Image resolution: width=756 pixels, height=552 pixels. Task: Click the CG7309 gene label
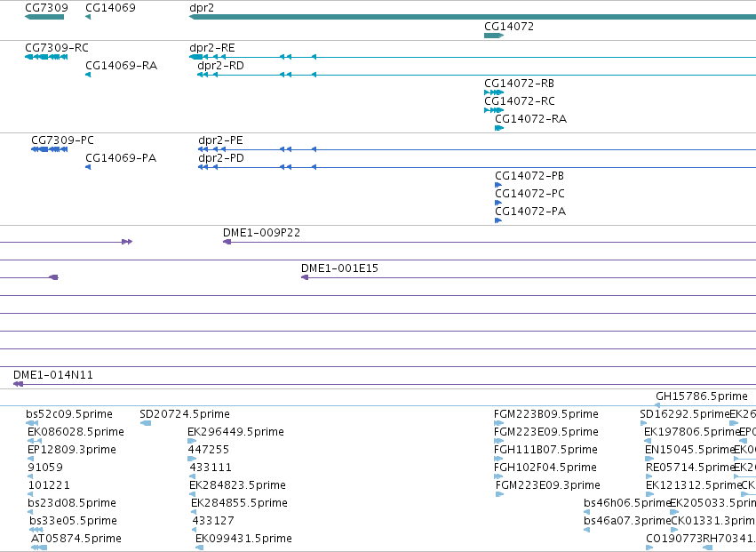coord(46,8)
